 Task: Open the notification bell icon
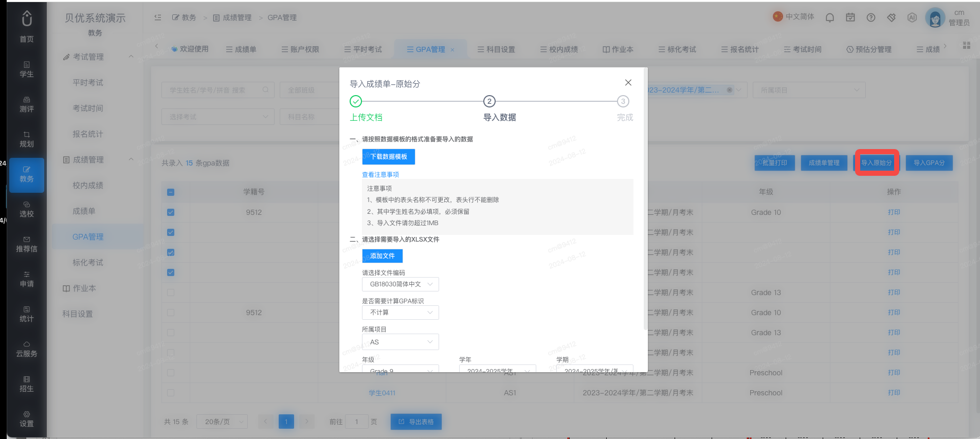point(830,17)
